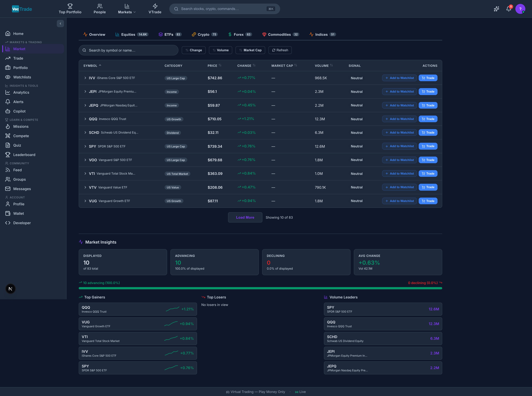Open Watchlists in the sidebar
Viewport: 532px width, 396px height.
[33, 77]
